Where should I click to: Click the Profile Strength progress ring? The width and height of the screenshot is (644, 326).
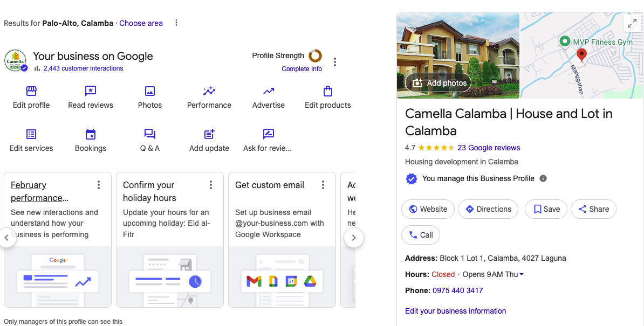[x=315, y=56]
